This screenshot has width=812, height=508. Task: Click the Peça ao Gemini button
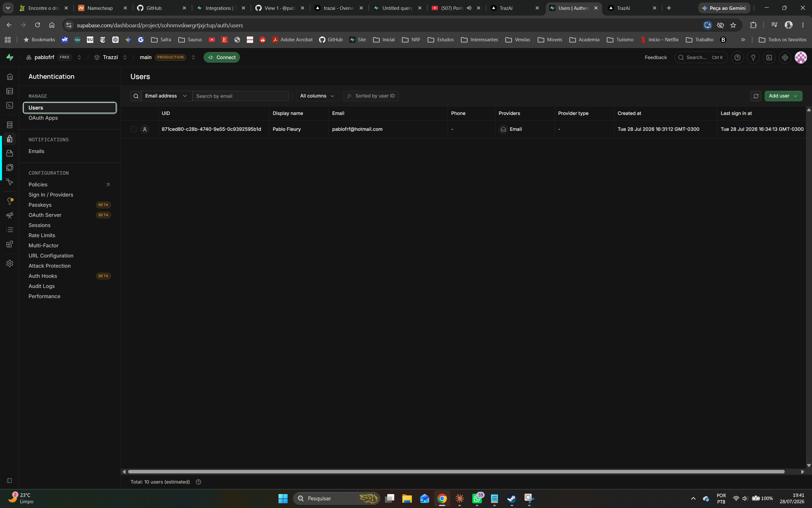(724, 8)
